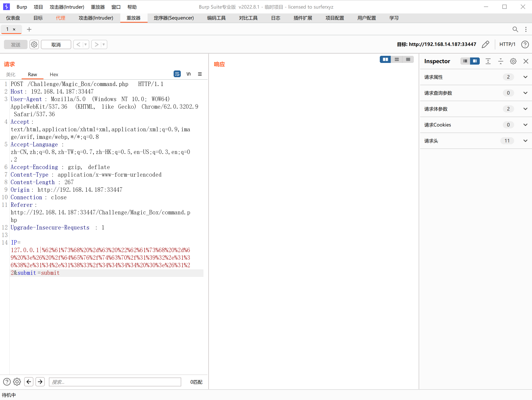Click the help icon next to HTTP/1
This screenshot has height=400, width=532.
point(525,44)
